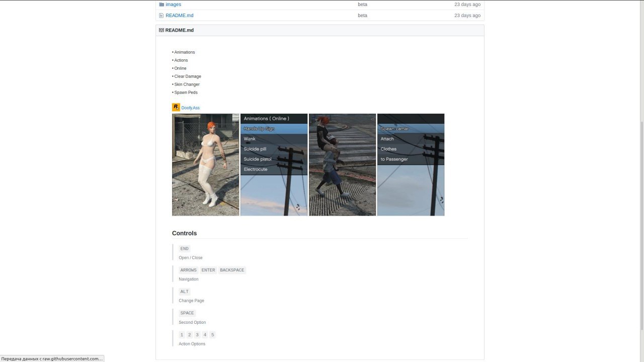
Task: Click the key label 3
Action: tap(197, 335)
